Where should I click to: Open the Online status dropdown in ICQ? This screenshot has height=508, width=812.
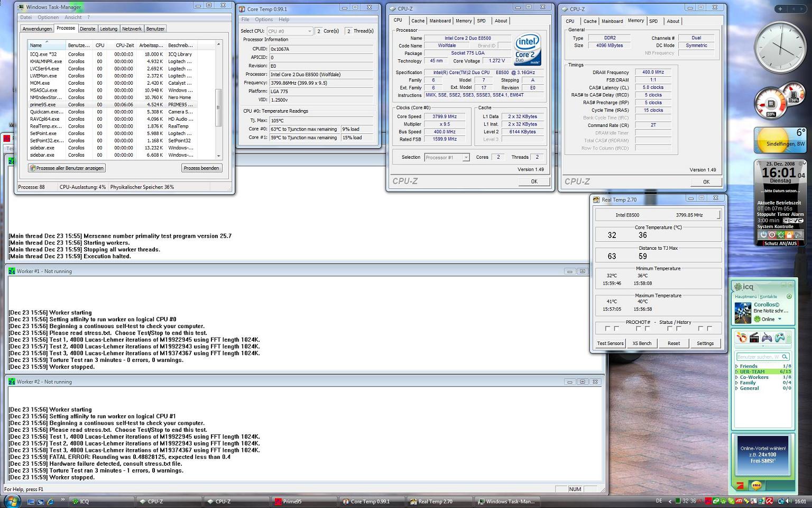780,319
